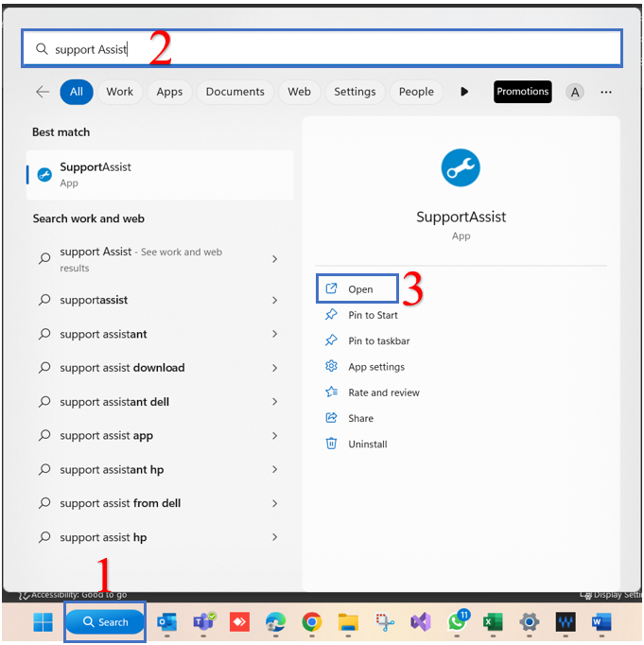
Task: Click the search text input field
Action: coord(322,48)
